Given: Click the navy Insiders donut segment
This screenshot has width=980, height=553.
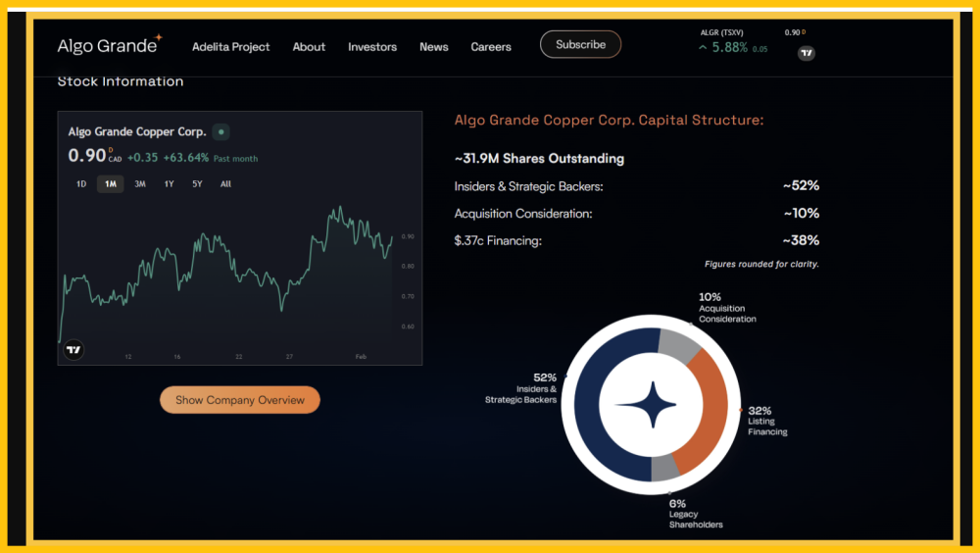Looking at the screenshot, I should point(587,403).
